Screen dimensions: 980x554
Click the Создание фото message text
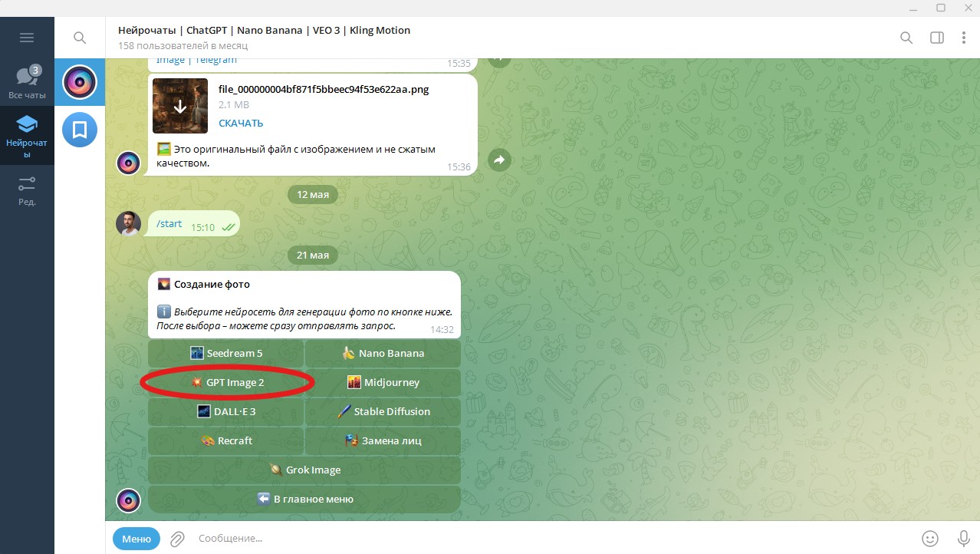[x=212, y=284]
